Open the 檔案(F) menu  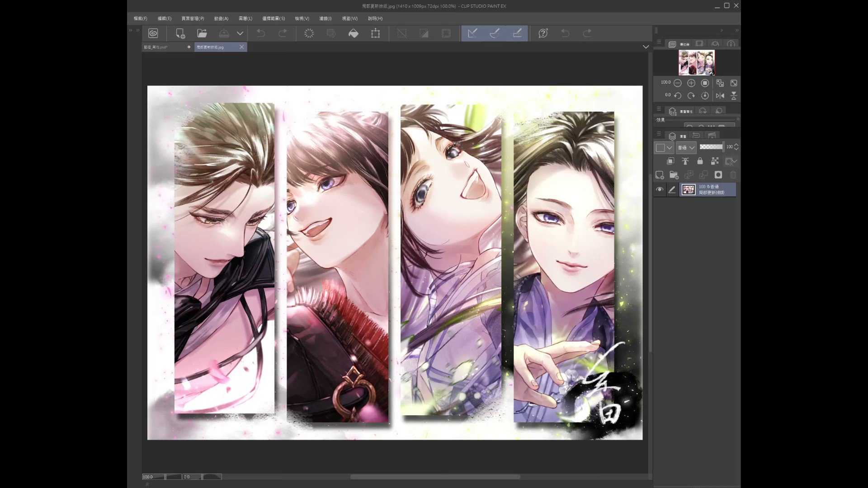coord(140,19)
